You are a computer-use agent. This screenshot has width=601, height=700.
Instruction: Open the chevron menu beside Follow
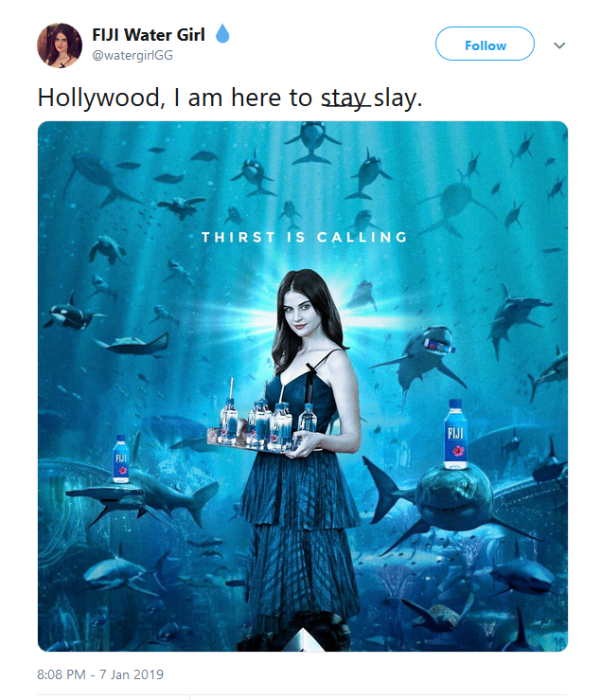[x=559, y=45]
